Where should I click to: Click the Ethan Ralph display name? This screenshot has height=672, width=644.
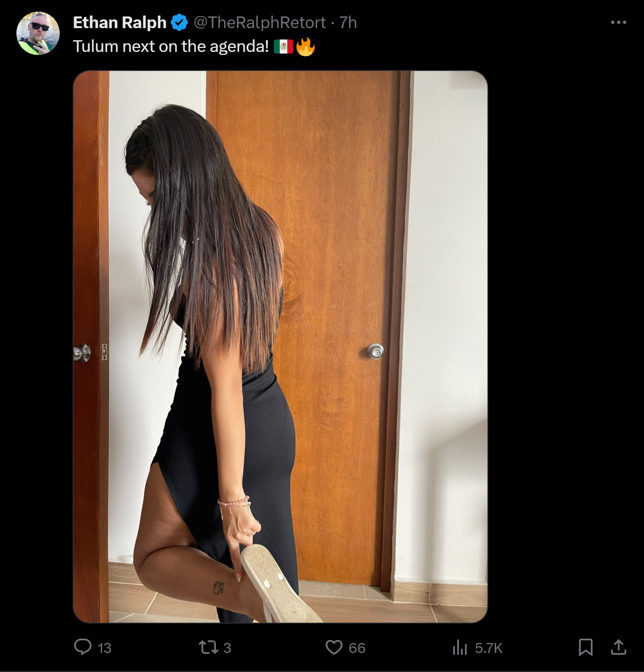tap(119, 23)
